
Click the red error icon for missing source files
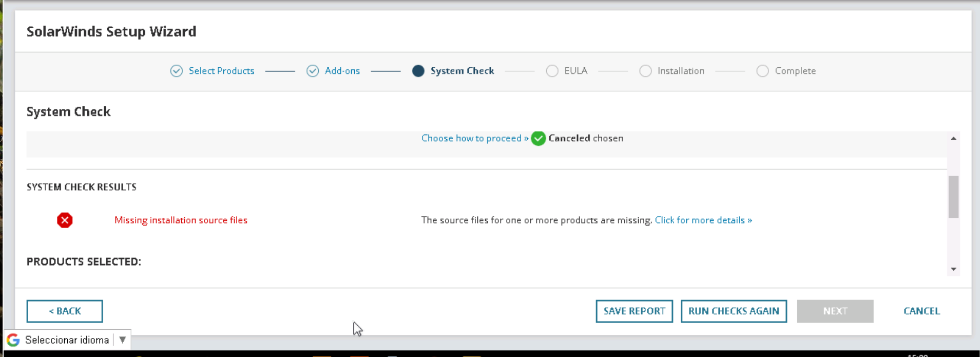pyautogui.click(x=65, y=220)
